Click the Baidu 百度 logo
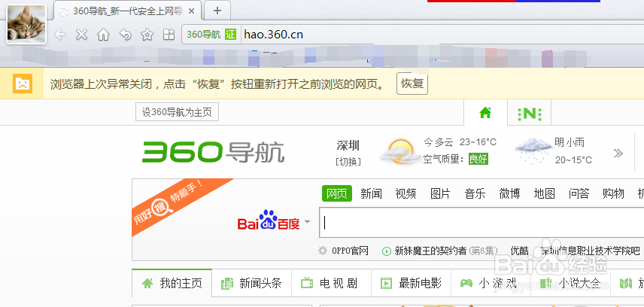 (x=269, y=220)
